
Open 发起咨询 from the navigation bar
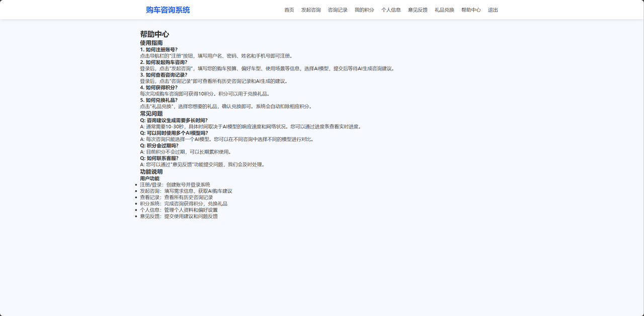[x=311, y=10]
